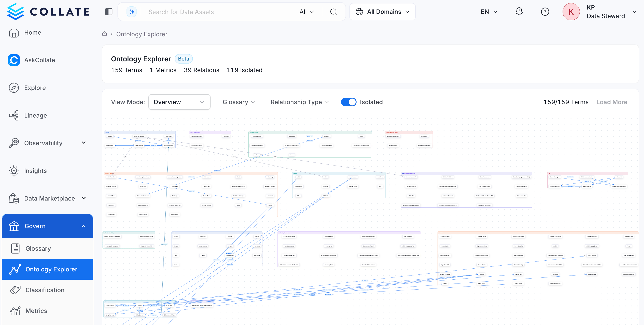Select Make Europe Jealous of My Weather node

point(202,306)
